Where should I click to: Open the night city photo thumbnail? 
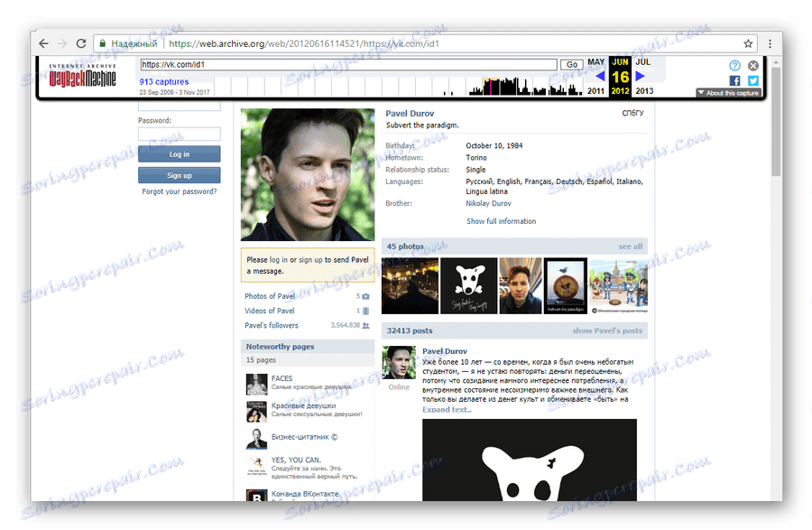(410, 286)
